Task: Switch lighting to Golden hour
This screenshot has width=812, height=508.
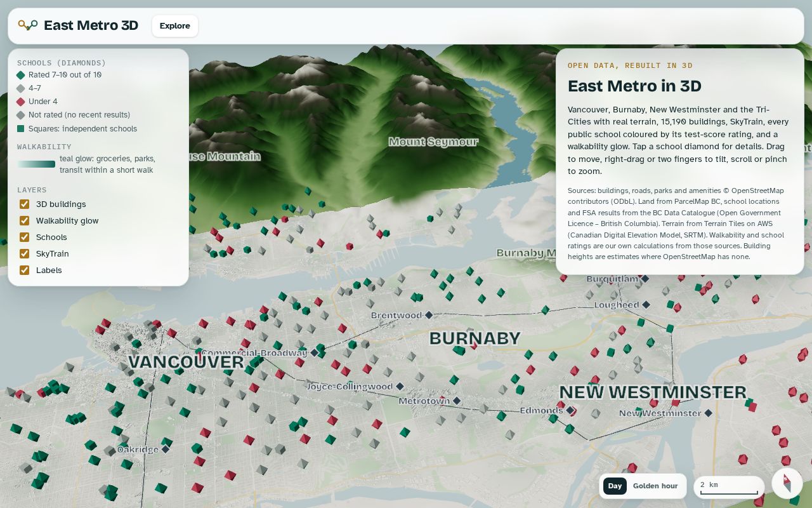Action: [x=655, y=486]
